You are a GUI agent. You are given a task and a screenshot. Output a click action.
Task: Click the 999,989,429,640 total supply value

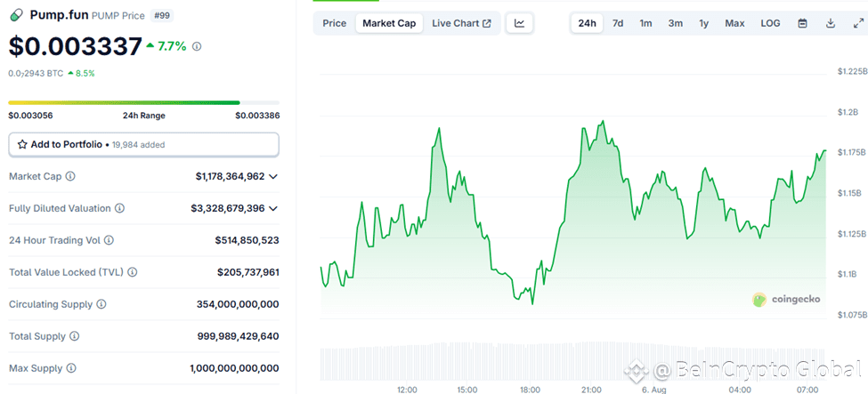coord(238,336)
